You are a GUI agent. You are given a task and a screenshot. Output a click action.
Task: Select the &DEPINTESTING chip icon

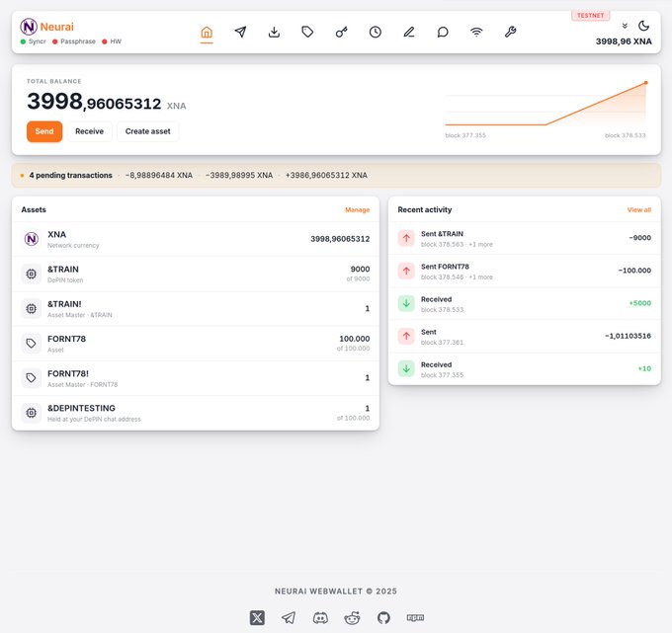[32, 413]
